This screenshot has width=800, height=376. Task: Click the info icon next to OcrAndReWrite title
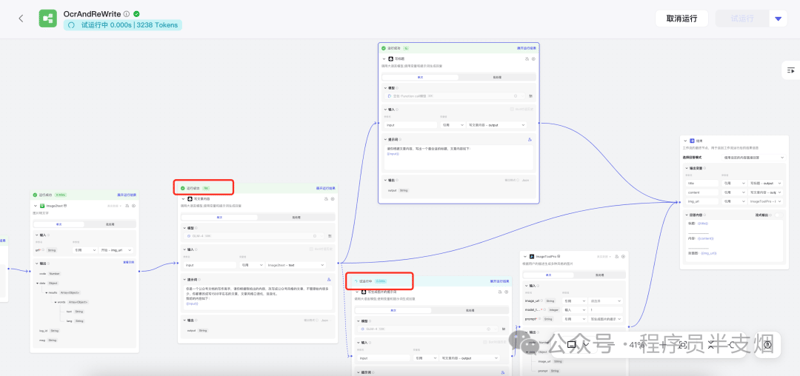(127, 14)
